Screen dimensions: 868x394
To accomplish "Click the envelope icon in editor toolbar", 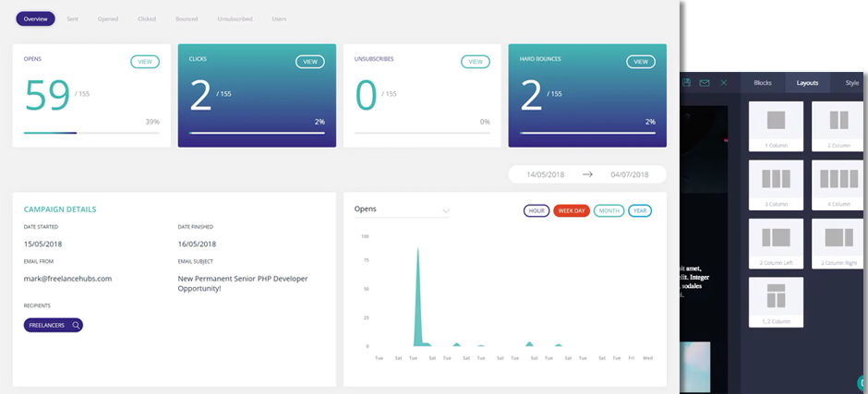I will tap(705, 83).
